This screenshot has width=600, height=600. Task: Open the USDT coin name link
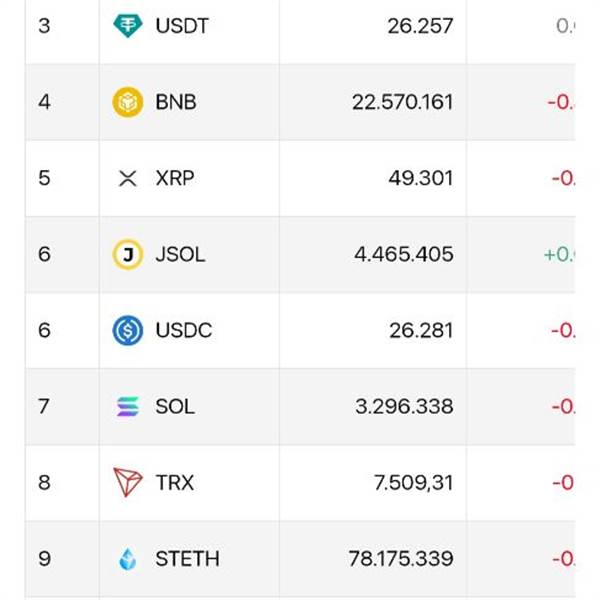182,26
